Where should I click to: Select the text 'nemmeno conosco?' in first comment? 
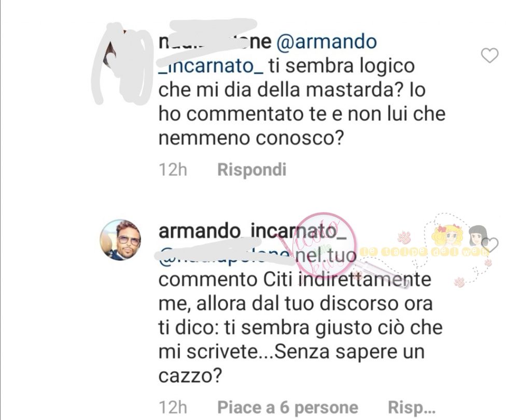point(251,138)
